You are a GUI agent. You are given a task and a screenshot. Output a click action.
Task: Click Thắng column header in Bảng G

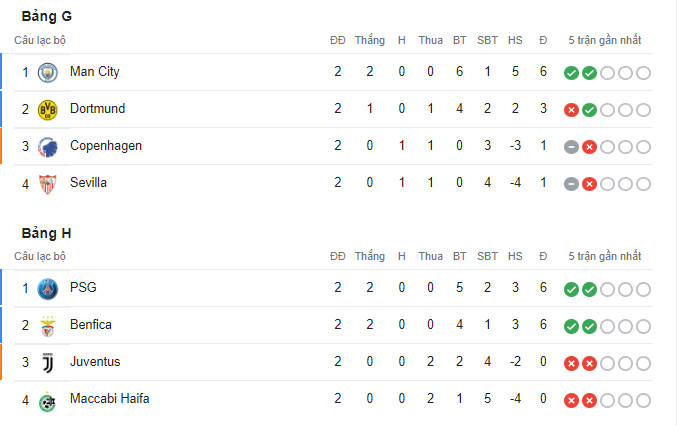[370, 40]
